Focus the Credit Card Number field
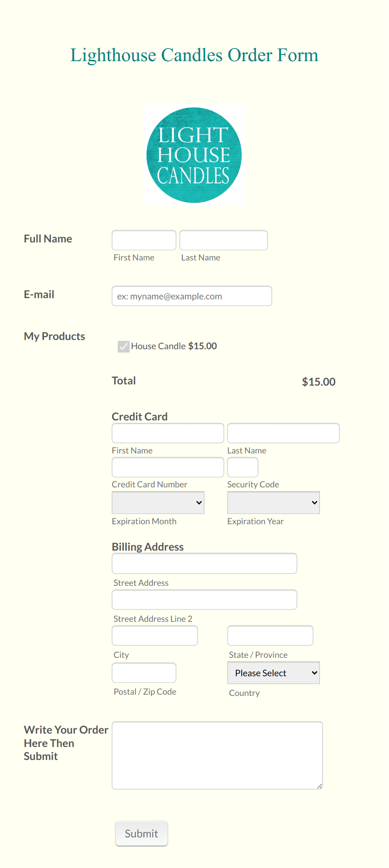389x868 pixels. point(168,467)
